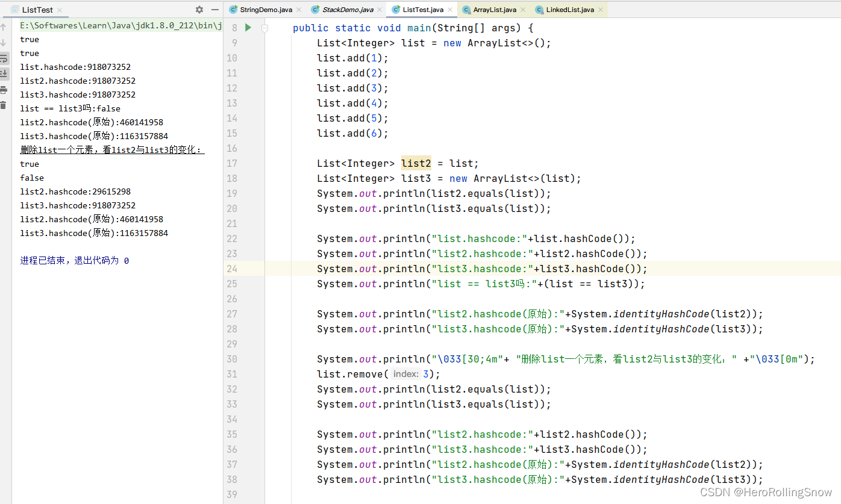The image size is (841, 504).
Task: Click 'list.add(1);' code line
Action: tap(353, 58)
